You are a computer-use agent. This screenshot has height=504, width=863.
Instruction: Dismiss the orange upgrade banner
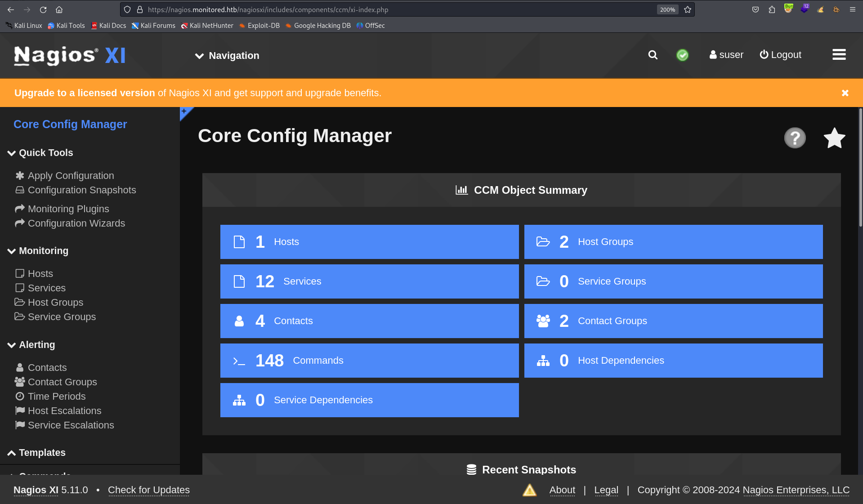point(845,93)
